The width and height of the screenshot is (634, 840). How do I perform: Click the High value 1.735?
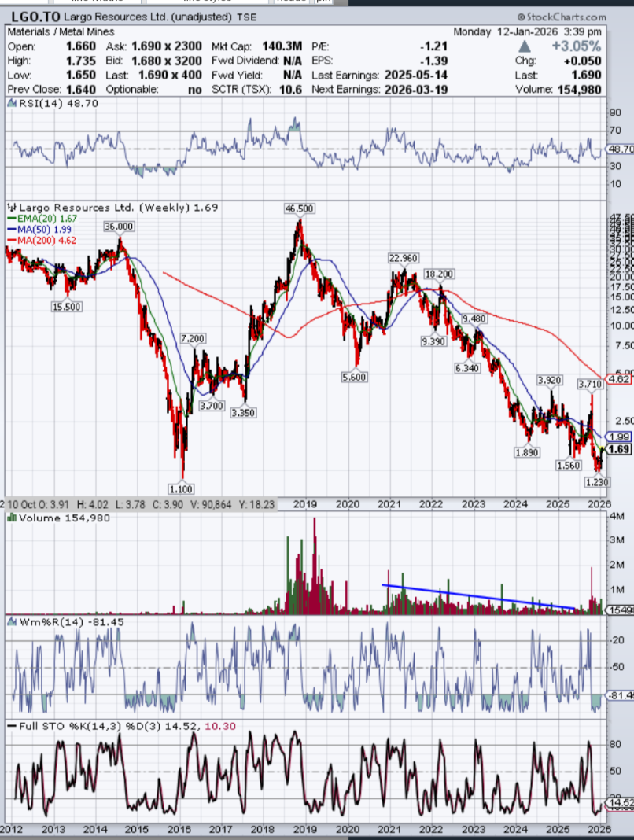click(81, 61)
